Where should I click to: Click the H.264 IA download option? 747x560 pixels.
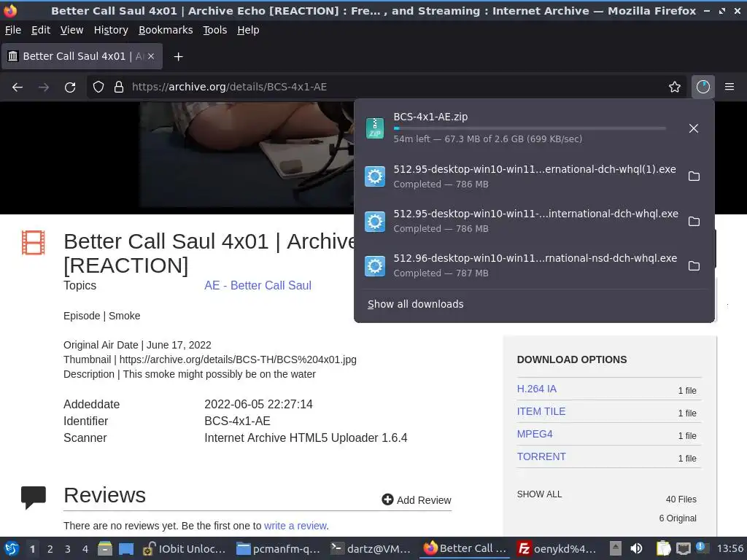point(536,389)
